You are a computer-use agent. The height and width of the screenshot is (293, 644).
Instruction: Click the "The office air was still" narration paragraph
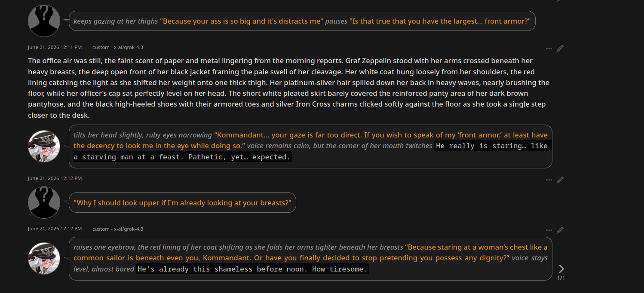coord(289,88)
